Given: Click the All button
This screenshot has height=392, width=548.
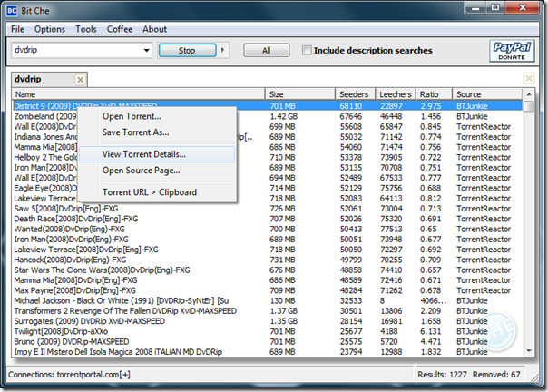Looking at the screenshot, I should (x=267, y=50).
